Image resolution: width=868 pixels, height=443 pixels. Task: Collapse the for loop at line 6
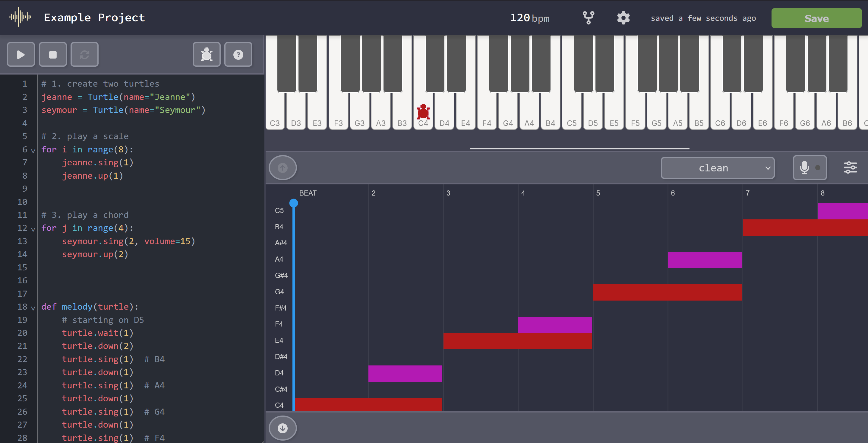pyautogui.click(x=33, y=150)
